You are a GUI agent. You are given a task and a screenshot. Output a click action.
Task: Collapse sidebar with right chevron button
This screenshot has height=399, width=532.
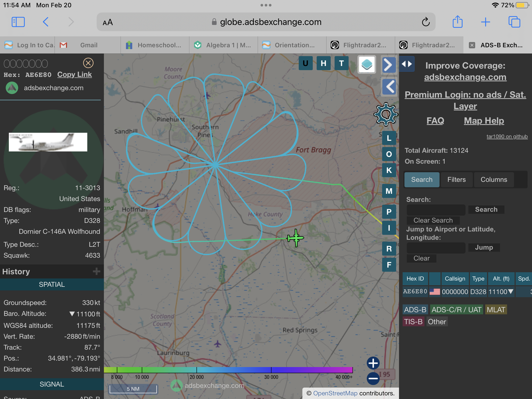pyautogui.click(x=389, y=65)
